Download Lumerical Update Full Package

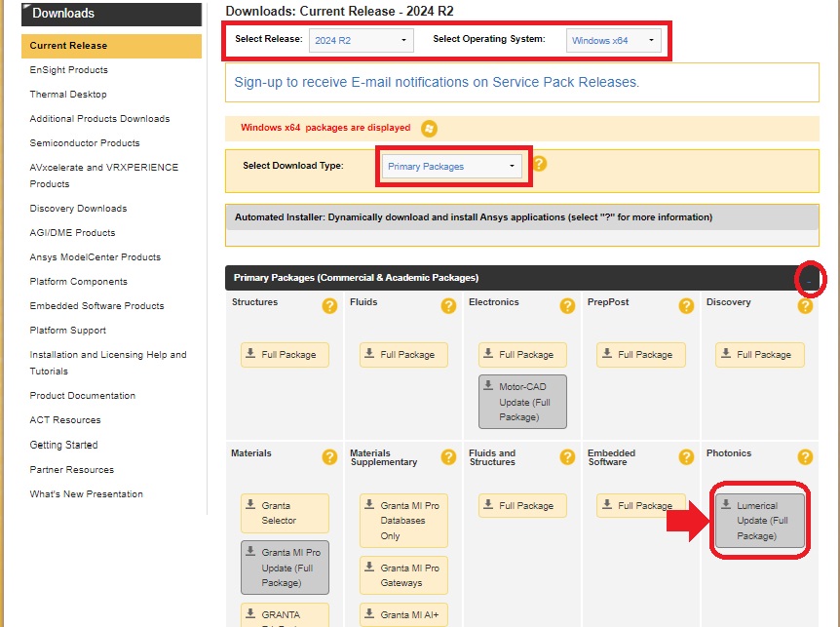760,521
